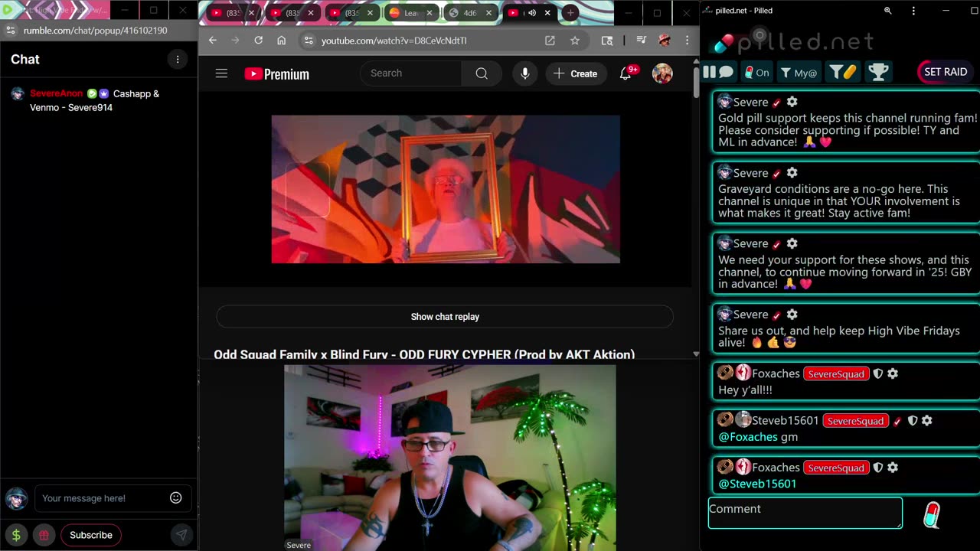980x551 pixels.
Task: Open YouTube notifications bell
Action: [626, 73]
